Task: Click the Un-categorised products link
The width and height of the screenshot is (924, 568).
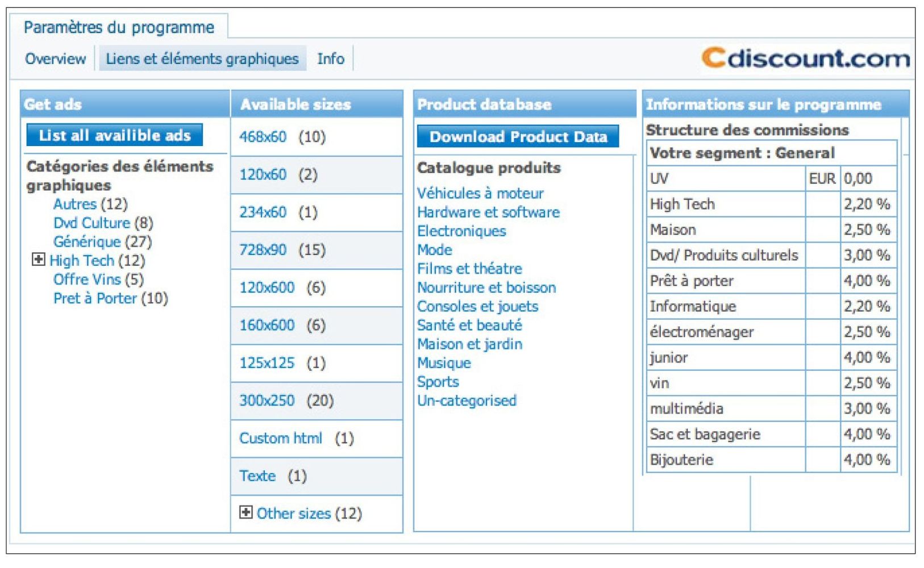Action: click(467, 401)
